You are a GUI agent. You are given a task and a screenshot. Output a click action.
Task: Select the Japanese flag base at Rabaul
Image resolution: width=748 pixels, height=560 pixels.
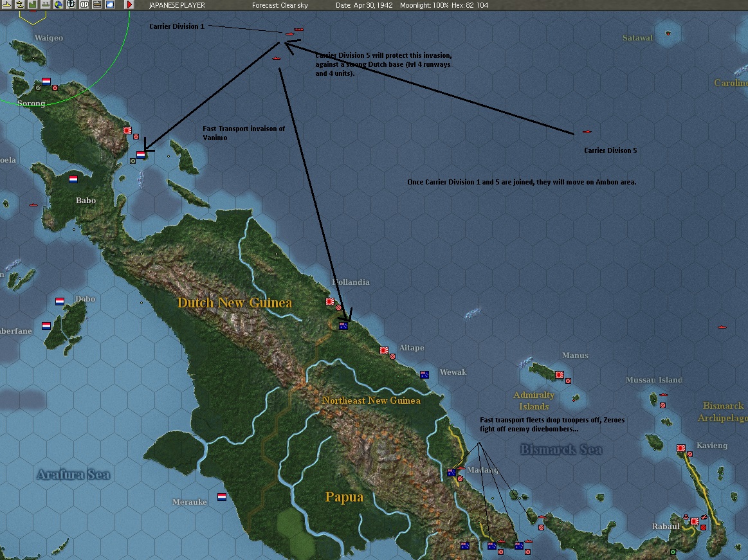click(695, 521)
